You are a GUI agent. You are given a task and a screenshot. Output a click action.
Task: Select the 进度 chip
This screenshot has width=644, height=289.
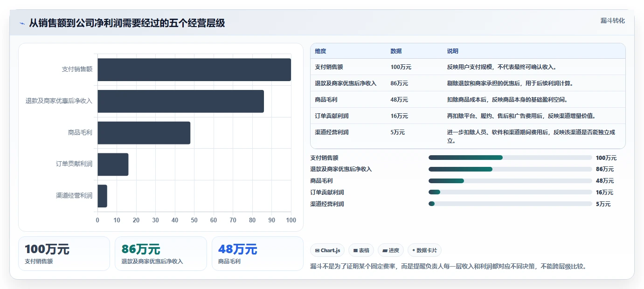tap(391, 250)
